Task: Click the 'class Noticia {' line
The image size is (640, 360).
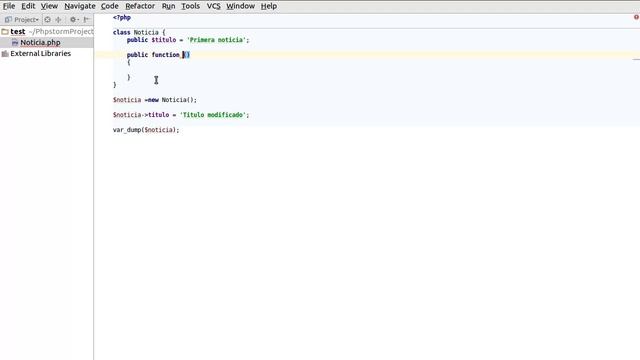Action: point(139,32)
